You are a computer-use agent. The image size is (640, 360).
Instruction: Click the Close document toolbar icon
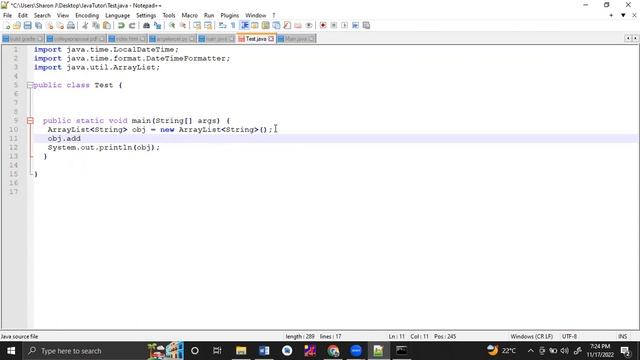pyautogui.click(x=49, y=25)
